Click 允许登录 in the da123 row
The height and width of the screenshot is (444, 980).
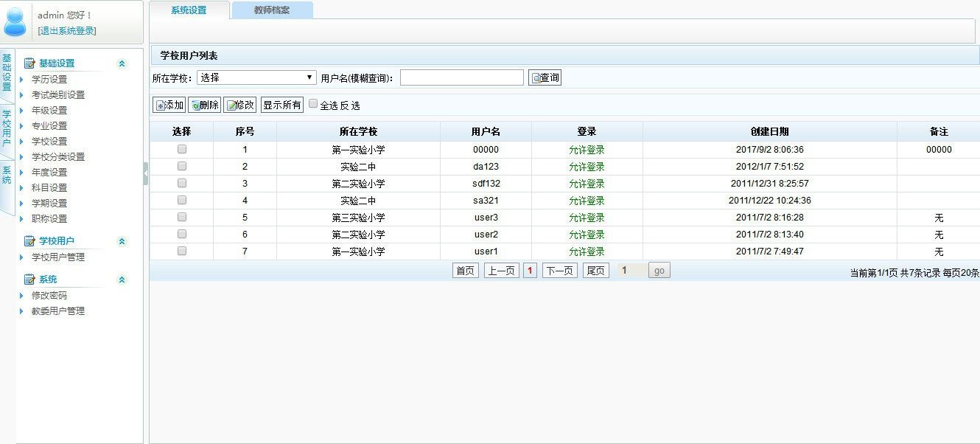tap(587, 167)
